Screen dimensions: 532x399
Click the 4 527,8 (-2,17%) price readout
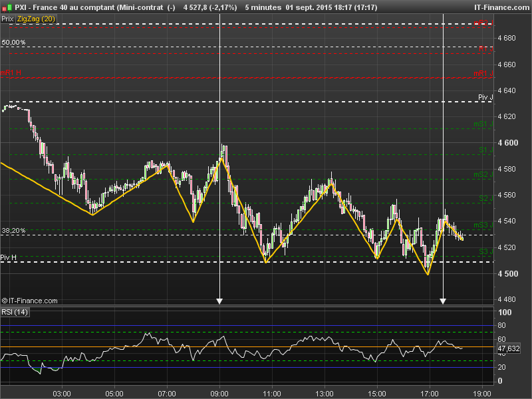210,7
